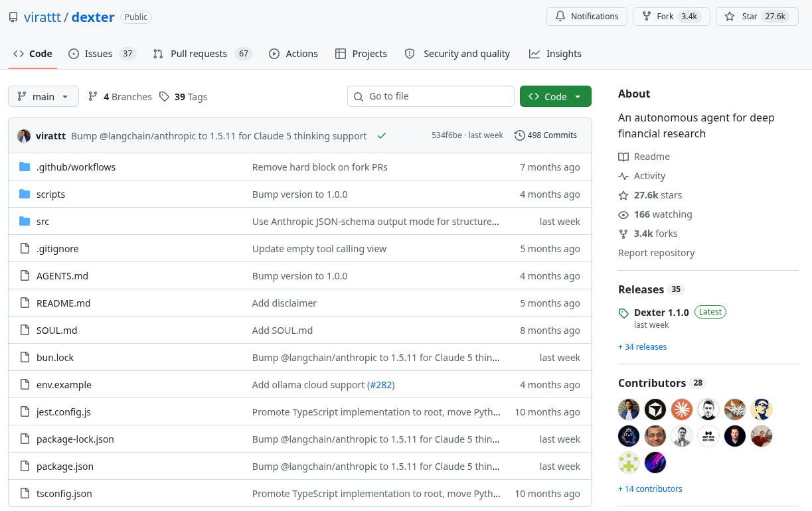Click the 'Remove hard block on fork PRs' message
Image resolution: width=812 pixels, height=511 pixels.
click(320, 167)
